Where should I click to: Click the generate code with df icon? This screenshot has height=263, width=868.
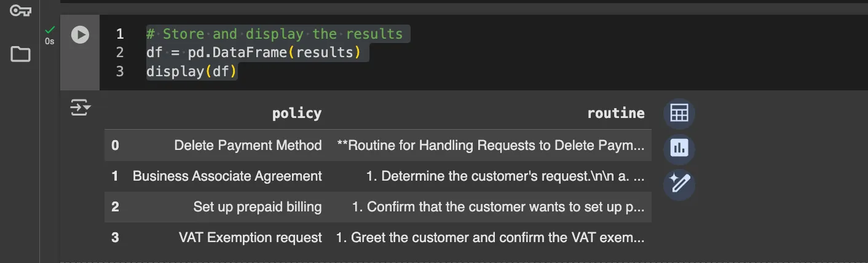point(679,183)
